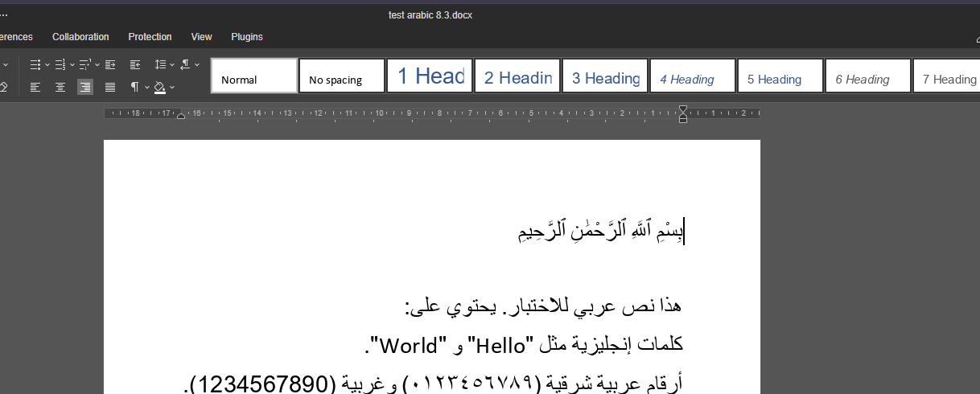Click the paragraph shading paint bucket icon

(159, 87)
